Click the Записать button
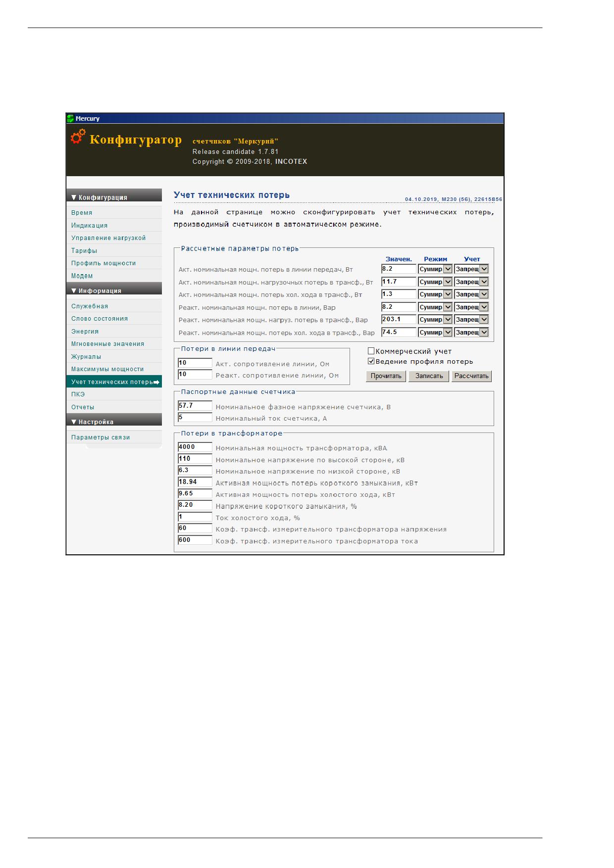This screenshot has width=614, height=868. click(x=429, y=376)
